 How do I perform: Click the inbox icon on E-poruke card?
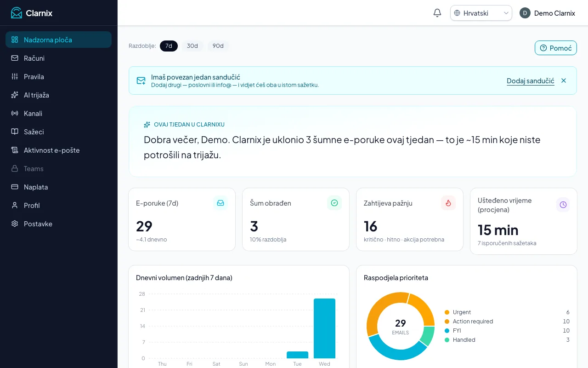(x=220, y=203)
